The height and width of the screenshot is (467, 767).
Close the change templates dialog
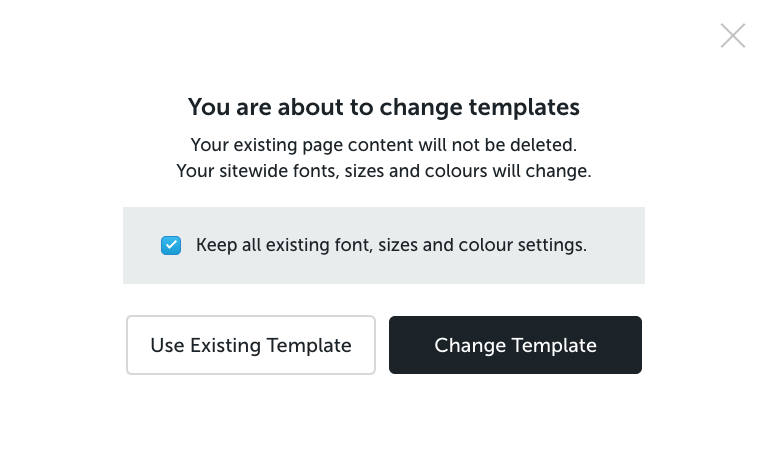click(x=733, y=36)
